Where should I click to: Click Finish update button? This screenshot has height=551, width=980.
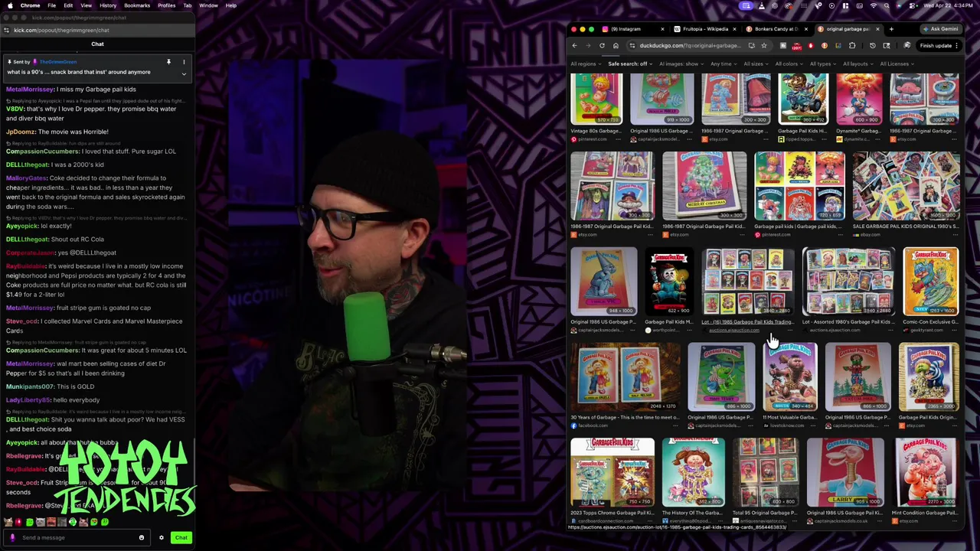(x=936, y=46)
